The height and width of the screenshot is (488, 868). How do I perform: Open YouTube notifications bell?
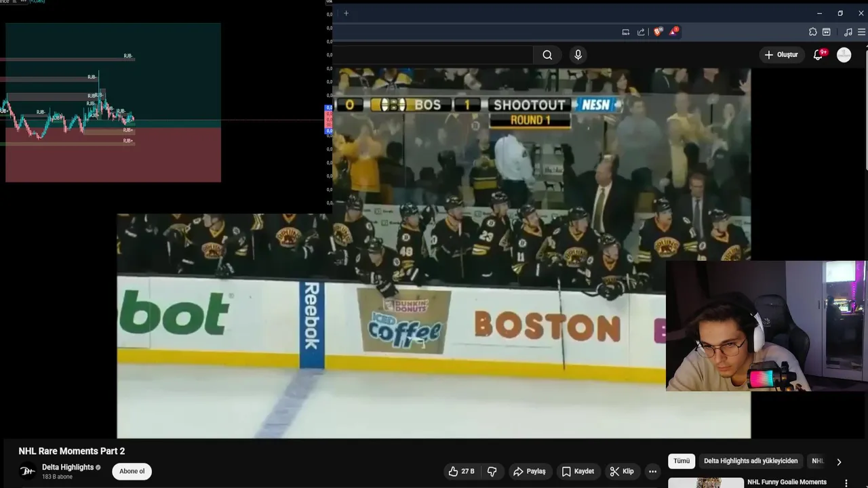pos(818,55)
